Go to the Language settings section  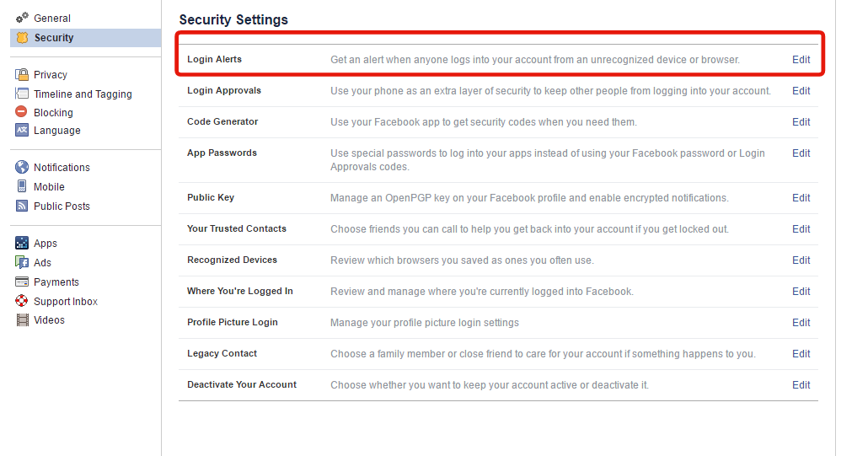(x=57, y=131)
